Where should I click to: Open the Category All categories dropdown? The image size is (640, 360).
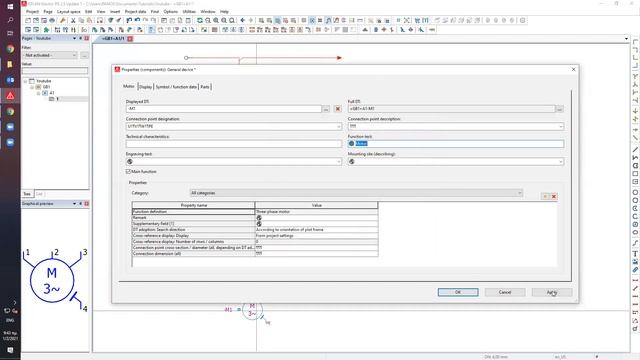click(x=356, y=193)
